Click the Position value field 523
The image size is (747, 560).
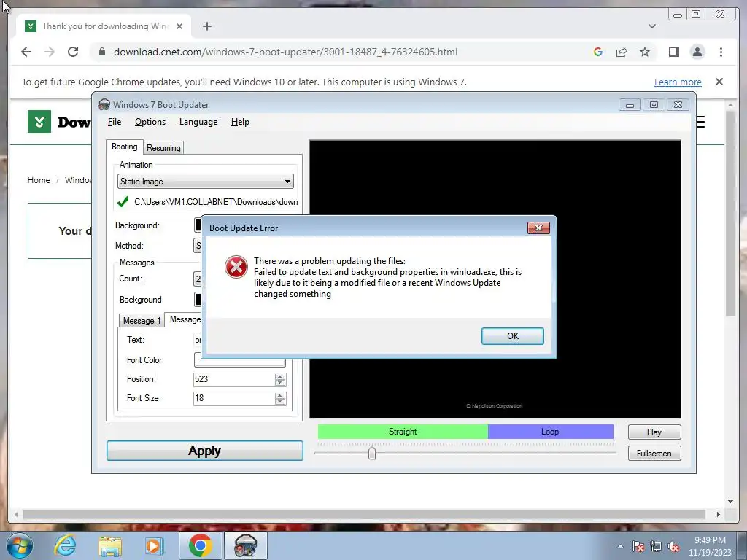pyautogui.click(x=233, y=379)
